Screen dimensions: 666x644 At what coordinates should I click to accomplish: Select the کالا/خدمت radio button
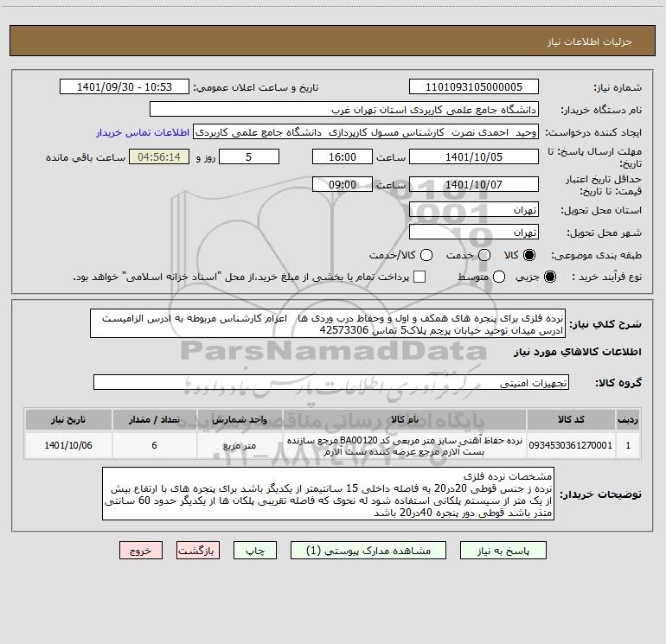point(426,255)
